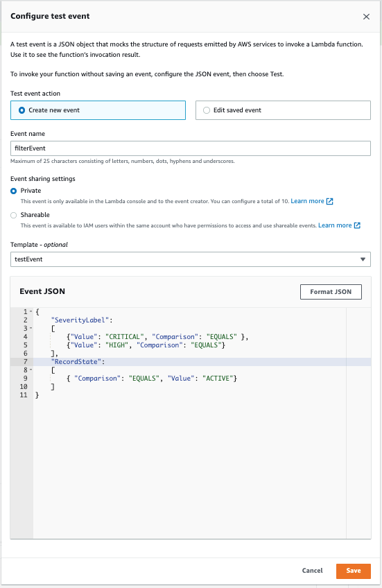Select the Edit saved event option
The height and width of the screenshot is (588, 382).
(x=283, y=110)
